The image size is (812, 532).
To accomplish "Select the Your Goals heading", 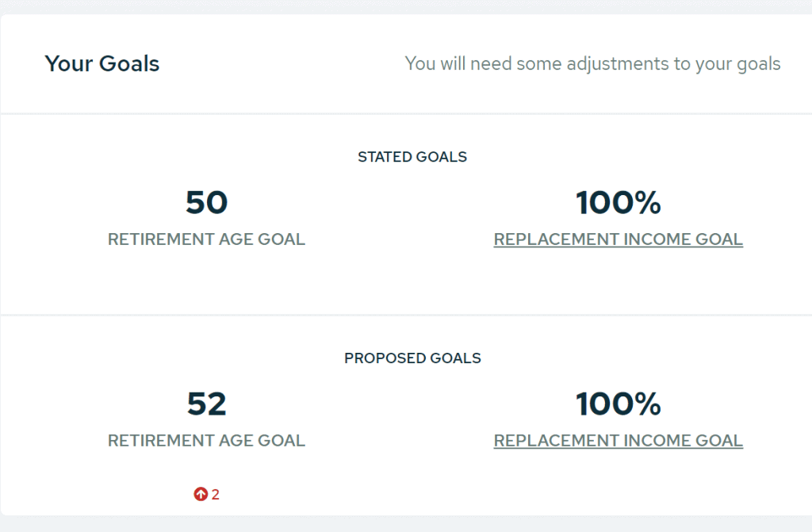I will (x=102, y=63).
